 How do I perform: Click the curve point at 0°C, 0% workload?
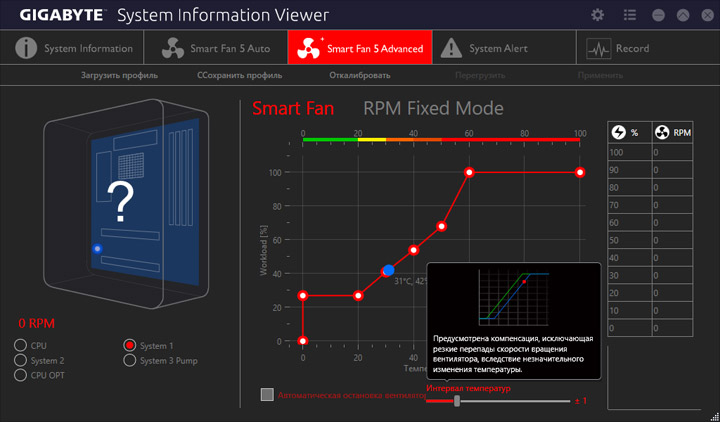303,341
